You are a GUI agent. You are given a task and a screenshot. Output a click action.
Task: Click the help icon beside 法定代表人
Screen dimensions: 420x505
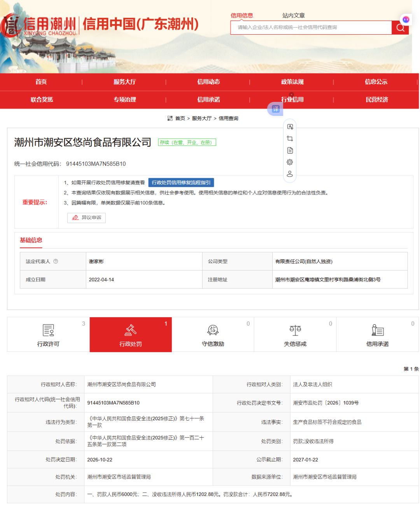click(56, 261)
